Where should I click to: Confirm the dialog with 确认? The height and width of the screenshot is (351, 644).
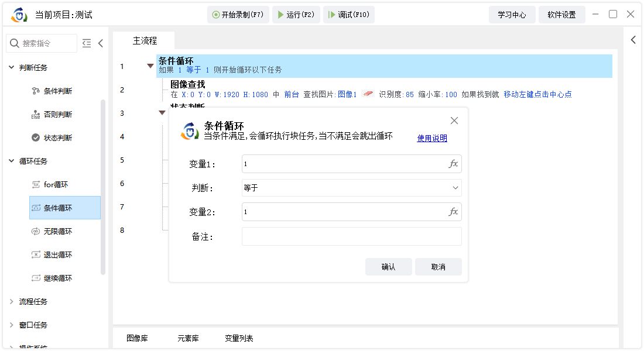(x=389, y=267)
